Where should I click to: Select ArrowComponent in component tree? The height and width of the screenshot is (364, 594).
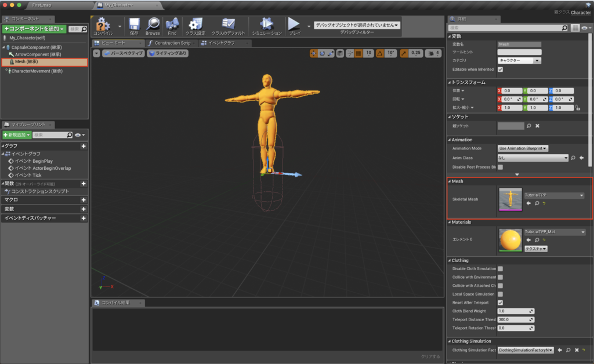(38, 54)
